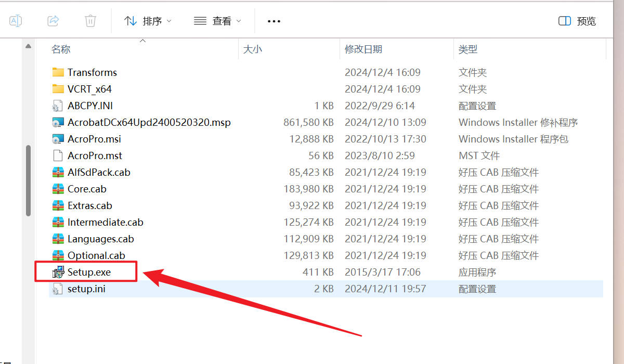
Task: Toggle the 预览 preview pane
Action: (577, 21)
